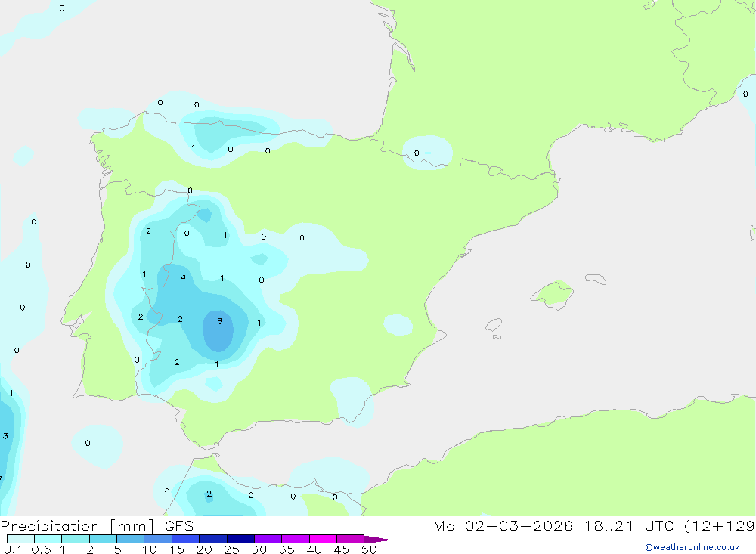756x554 pixels.
Task: Click legend label '30'
Action: pos(259,549)
